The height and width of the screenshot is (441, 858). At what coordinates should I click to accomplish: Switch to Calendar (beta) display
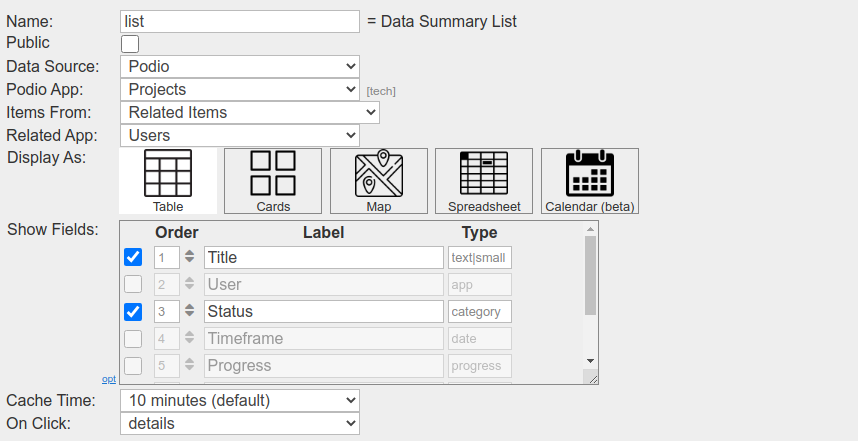(x=590, y=181)
